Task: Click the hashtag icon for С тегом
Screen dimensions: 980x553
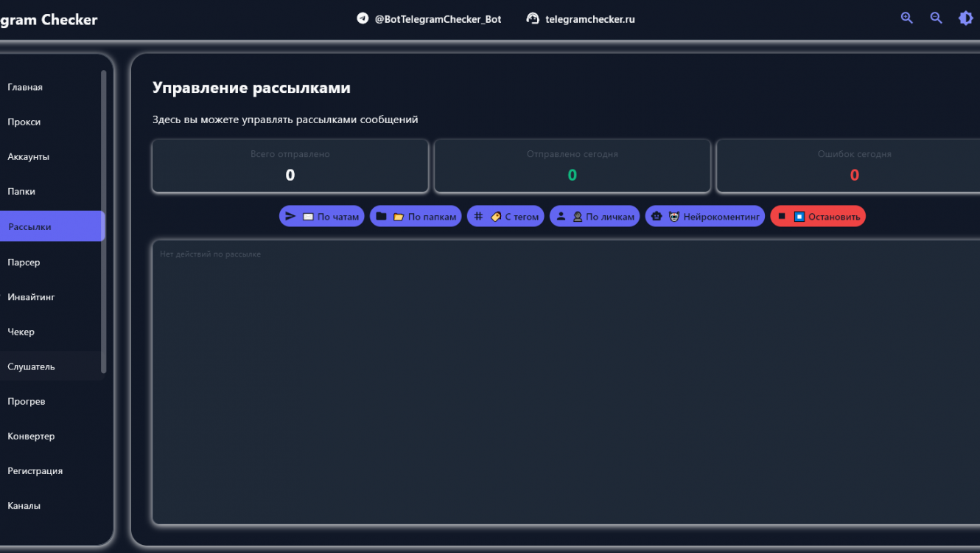Action: click(478, 216)
